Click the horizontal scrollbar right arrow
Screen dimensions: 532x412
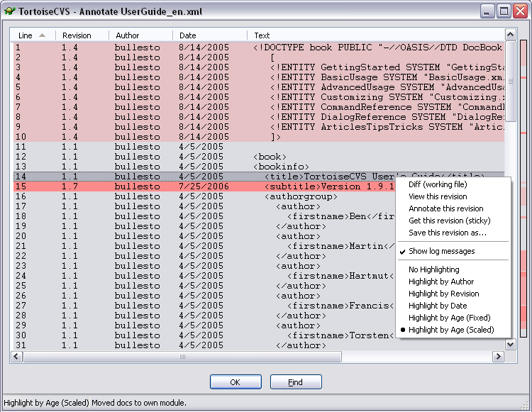[498, 357]
